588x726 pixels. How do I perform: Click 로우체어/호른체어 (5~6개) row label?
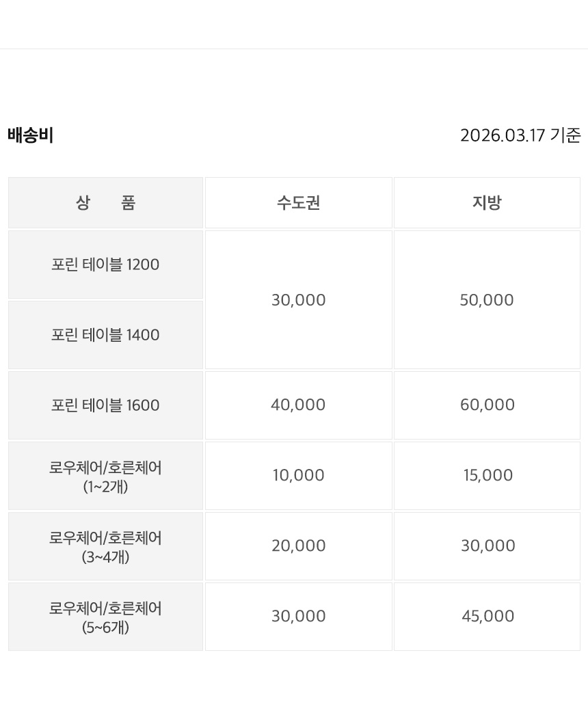coord(105,617)
